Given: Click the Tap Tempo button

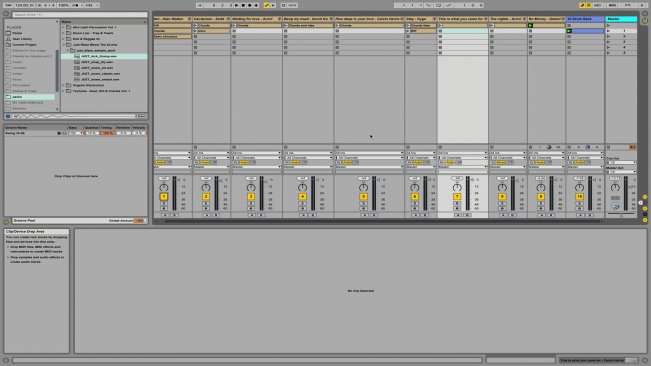Looking at the screenshot, I should (x=8, y=5).
